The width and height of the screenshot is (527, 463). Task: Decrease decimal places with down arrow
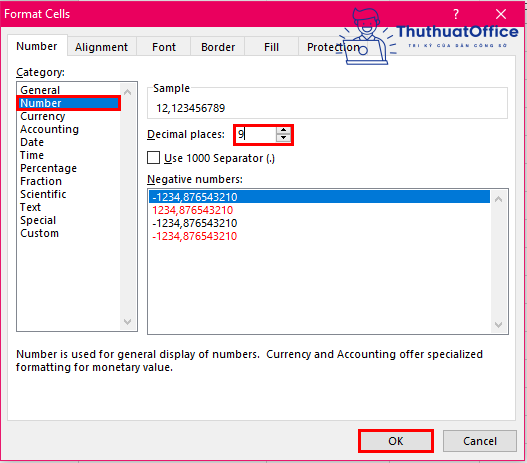(x=283, y=138)
